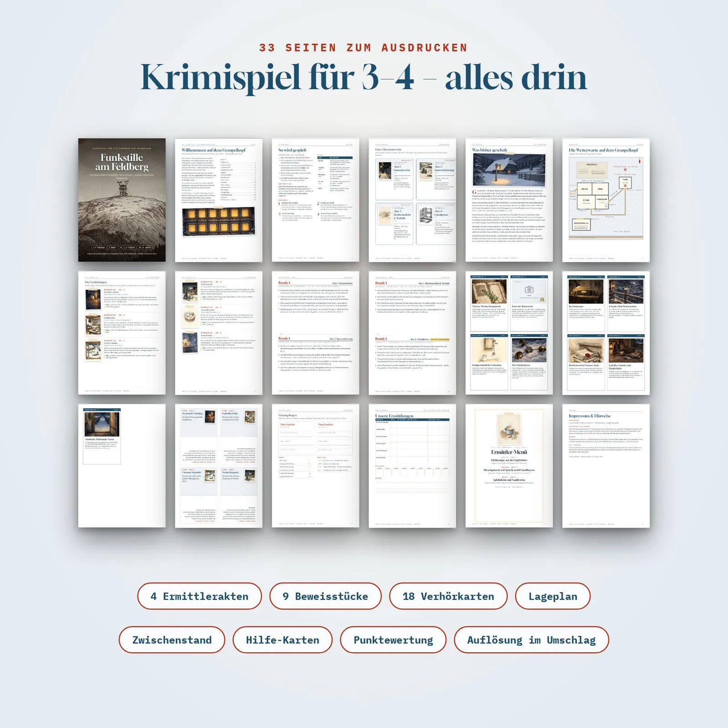This screenshot has width=728, height=728.
Task: Open the page with a single evidence card
Action: (x=122, y=466)
